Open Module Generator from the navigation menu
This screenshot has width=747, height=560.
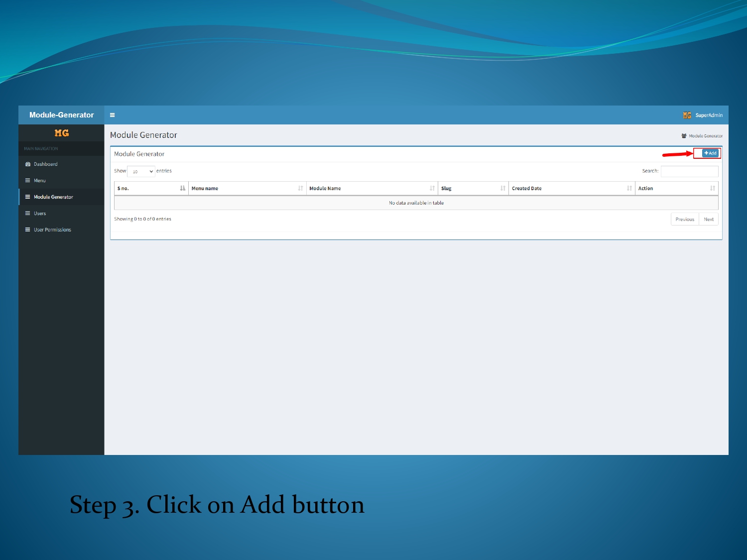pyautogui.click(x=53, y=197)
